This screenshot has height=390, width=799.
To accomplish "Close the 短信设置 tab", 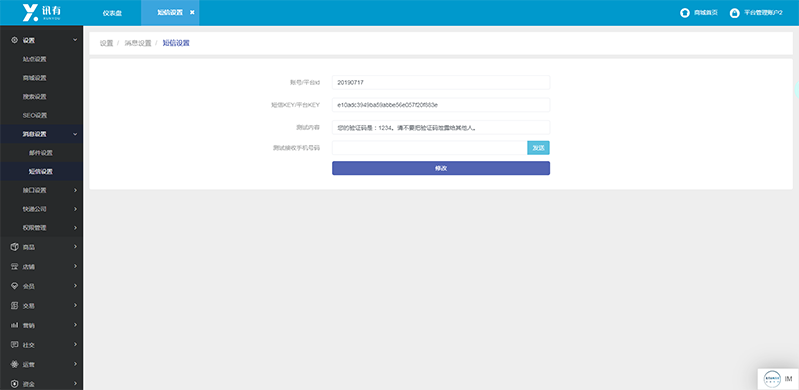I will [x=192, y=13].
